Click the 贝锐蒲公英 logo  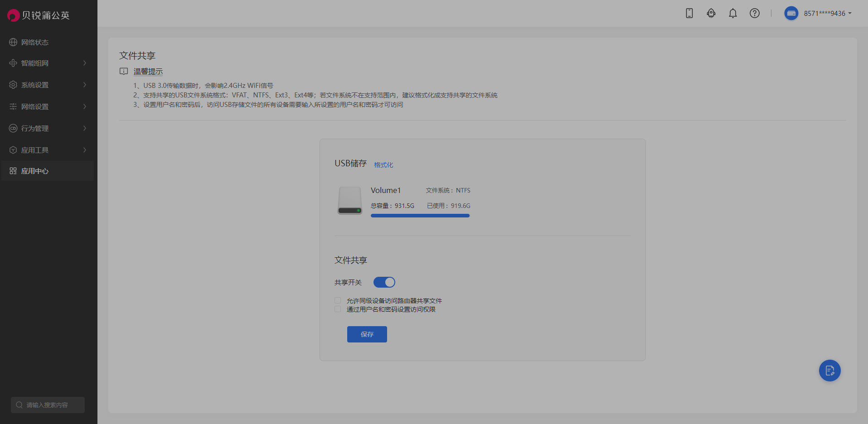[39, 15]
